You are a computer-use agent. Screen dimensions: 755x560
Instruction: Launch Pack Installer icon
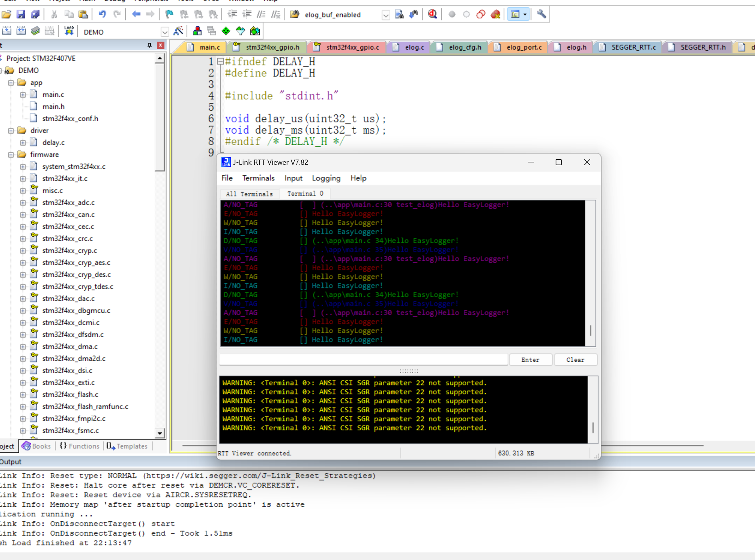pos(255,31)
